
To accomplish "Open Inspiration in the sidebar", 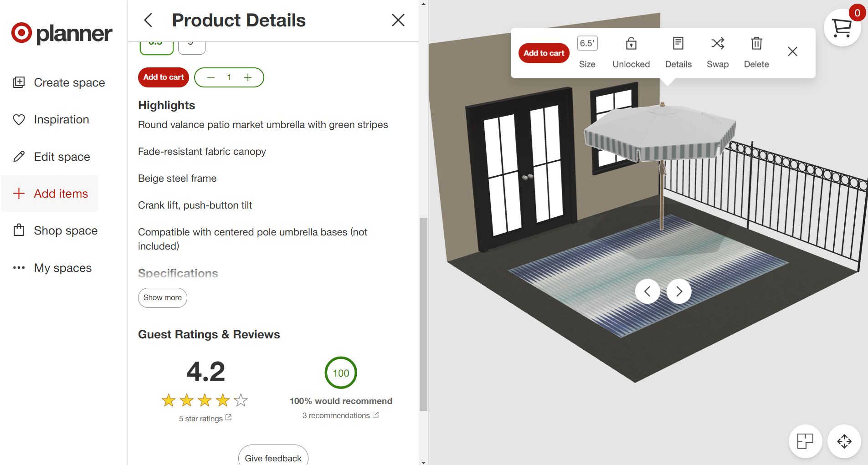I will pos(51,119).
